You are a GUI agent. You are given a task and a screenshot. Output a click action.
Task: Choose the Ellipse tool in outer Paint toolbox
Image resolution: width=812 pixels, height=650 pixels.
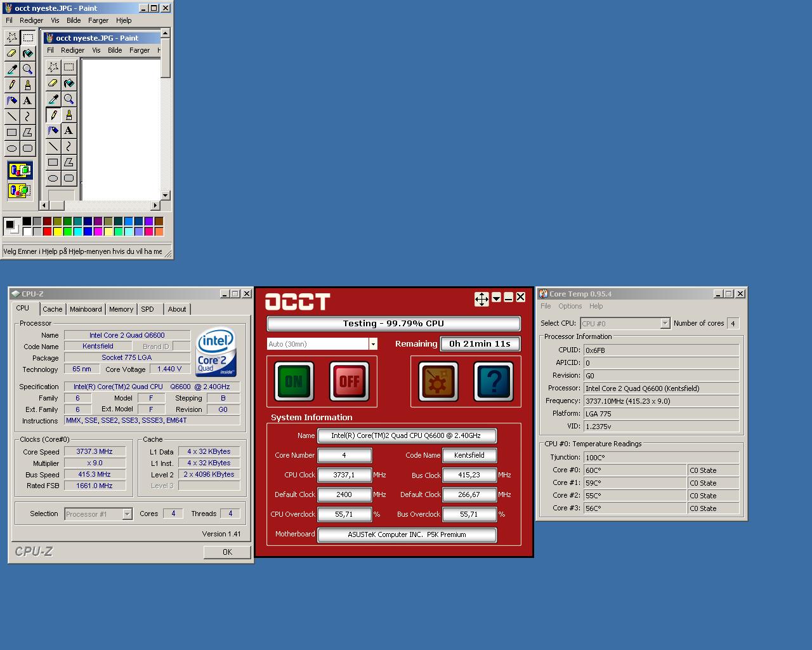point(11,148)
